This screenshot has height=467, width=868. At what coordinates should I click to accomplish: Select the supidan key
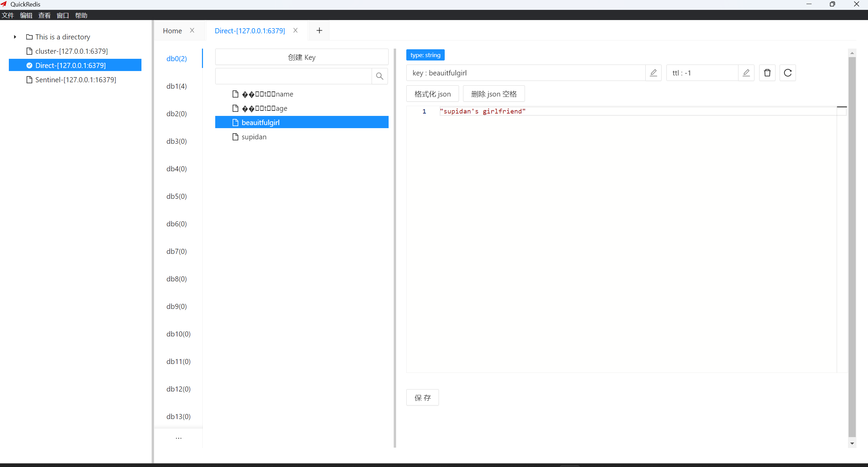point(254,137)
